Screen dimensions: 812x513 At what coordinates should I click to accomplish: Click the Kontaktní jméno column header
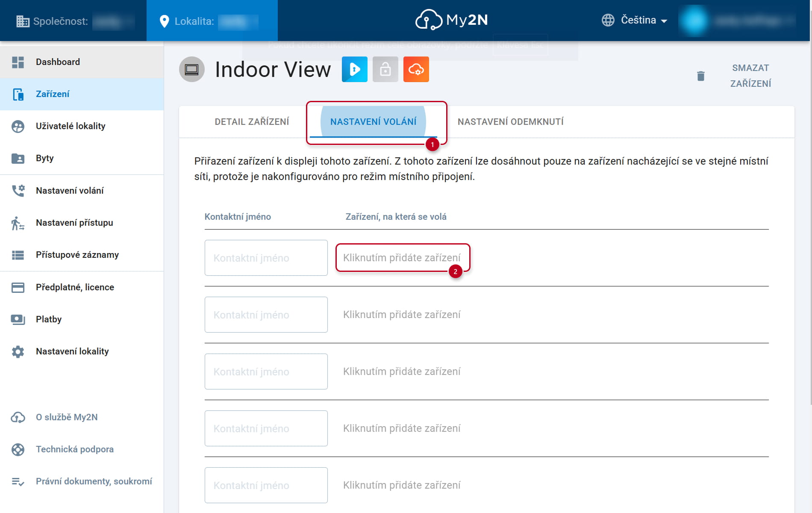238,217
